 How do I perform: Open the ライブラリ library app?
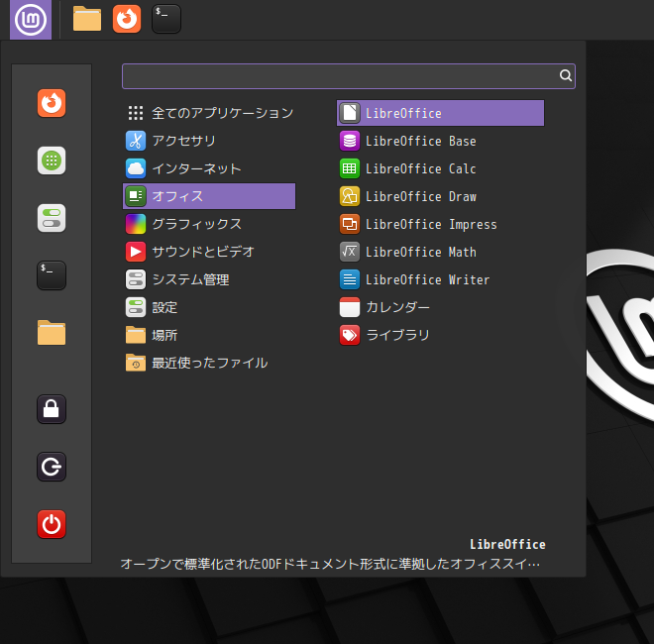click(x=440, y=335)
